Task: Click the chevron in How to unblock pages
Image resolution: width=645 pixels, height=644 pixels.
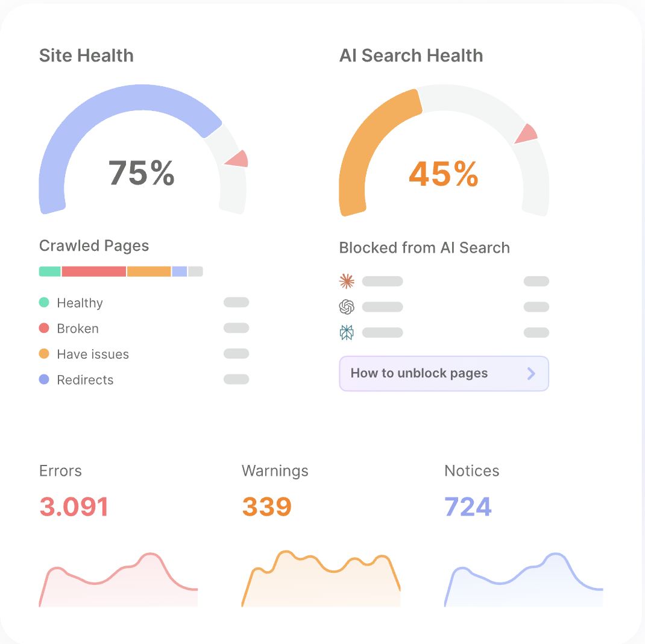Action: pyautogui.click(x=531, y=374)
